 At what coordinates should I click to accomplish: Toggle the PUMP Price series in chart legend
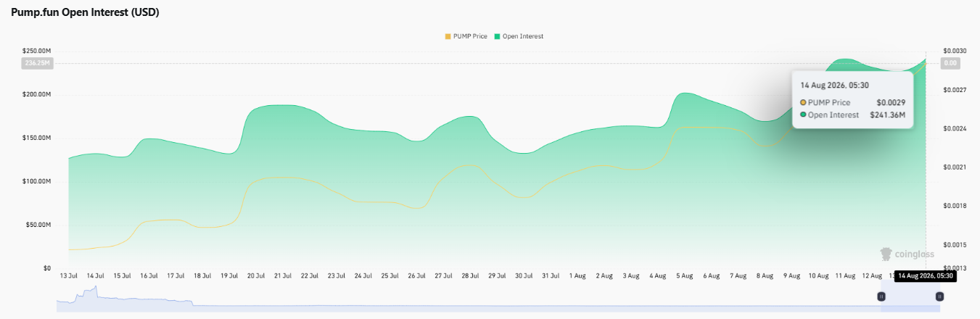coord(466,36)
